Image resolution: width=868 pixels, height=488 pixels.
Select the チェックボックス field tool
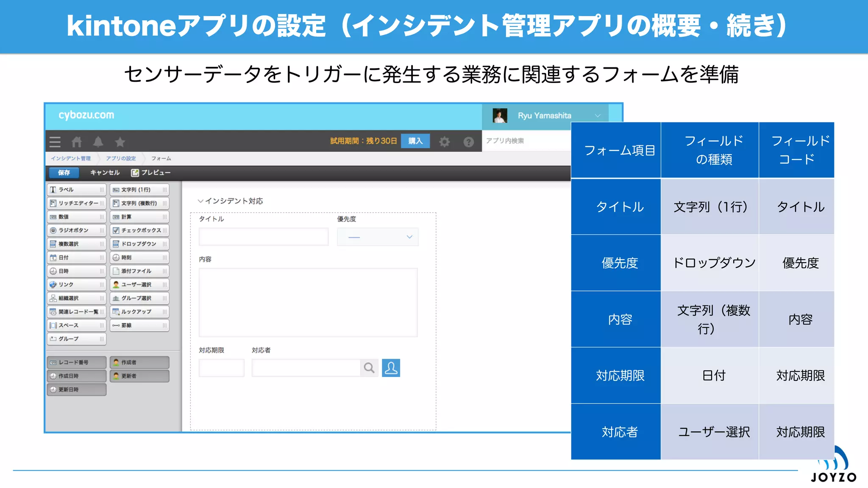[139, 230]
